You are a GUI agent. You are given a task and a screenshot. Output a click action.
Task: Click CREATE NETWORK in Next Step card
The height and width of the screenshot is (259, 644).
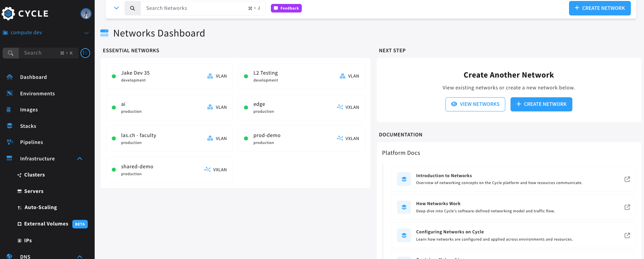point(541,104)
